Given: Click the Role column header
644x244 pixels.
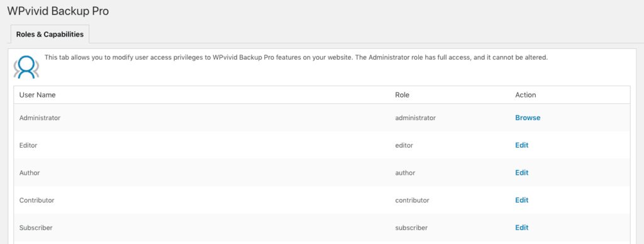Looking at the screenshot, I should pyautogui.click(x=402, y=95).
